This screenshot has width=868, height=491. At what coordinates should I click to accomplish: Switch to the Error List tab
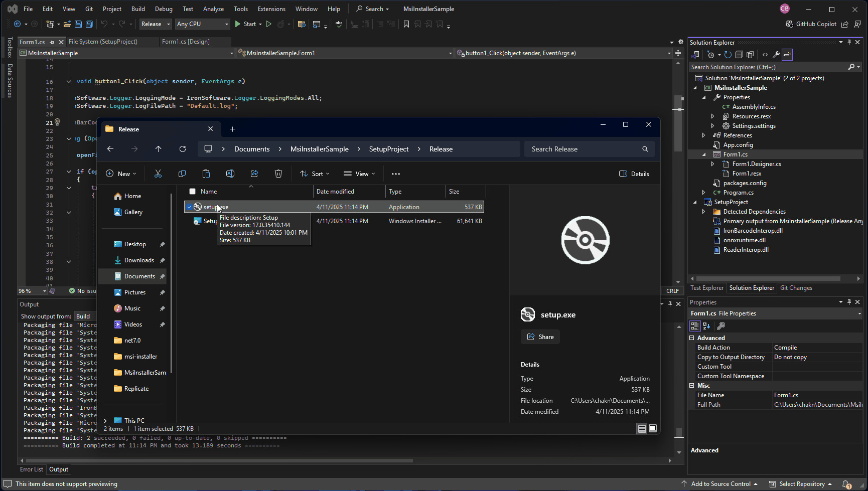coord(32,469)
